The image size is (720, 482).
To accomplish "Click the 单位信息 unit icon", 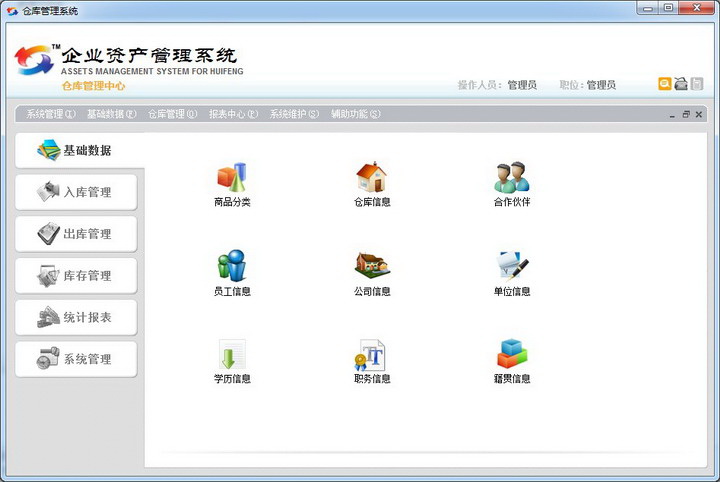I will click(x=511, y=266).
